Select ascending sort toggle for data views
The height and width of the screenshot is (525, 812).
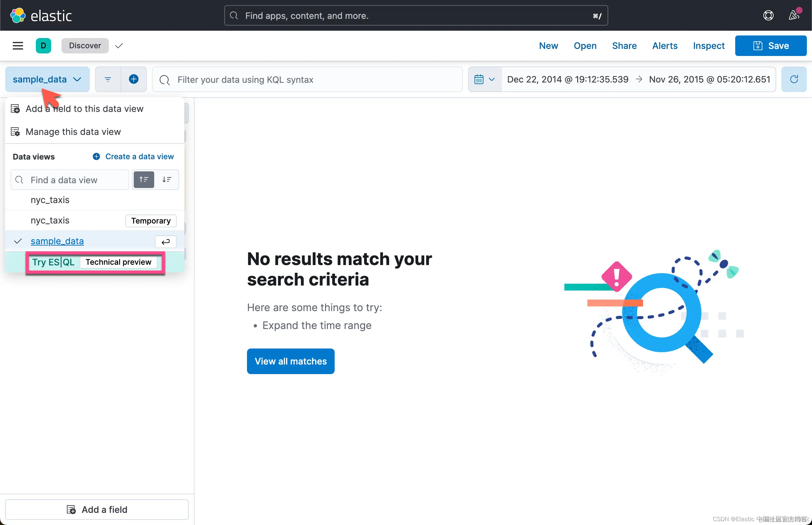coord(144,180)
